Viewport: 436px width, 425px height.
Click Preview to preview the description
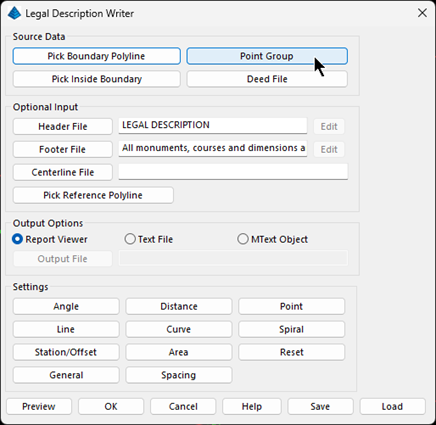[39, 406]
